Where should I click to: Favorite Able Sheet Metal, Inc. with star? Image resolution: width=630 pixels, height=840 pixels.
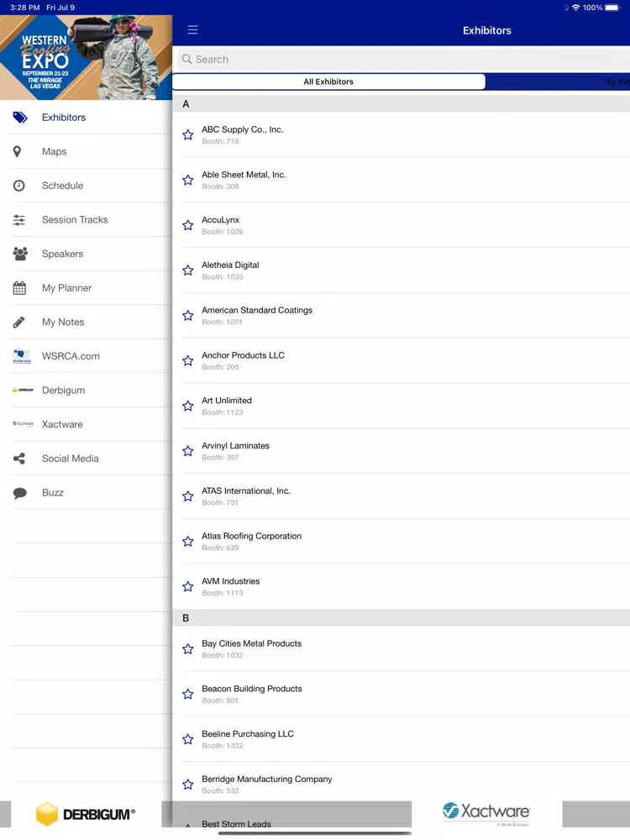(x=187, y=180)
